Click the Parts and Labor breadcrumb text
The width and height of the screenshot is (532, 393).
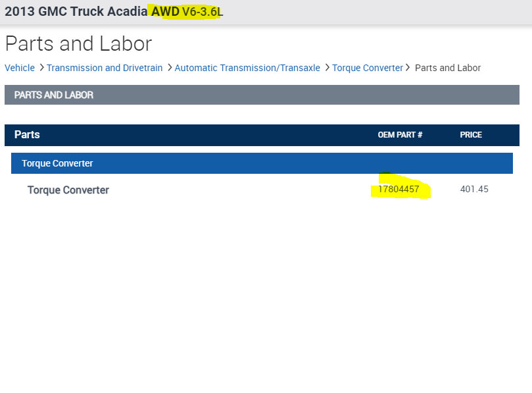pyautogui.click(x=448, y=68)
